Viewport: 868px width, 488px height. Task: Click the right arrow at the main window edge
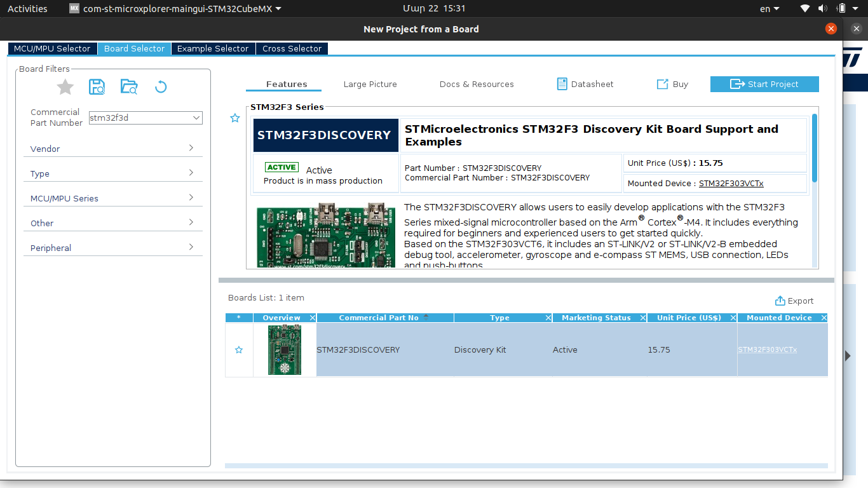coord(848,356)
